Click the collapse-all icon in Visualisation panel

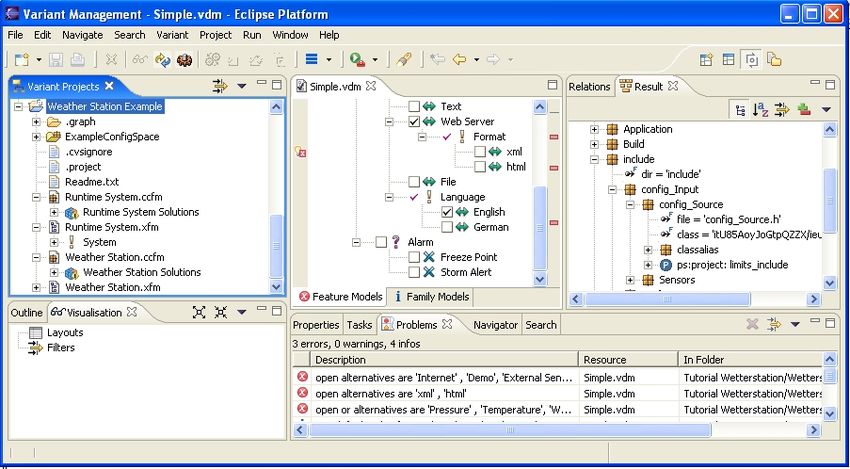tap(220, 312)
